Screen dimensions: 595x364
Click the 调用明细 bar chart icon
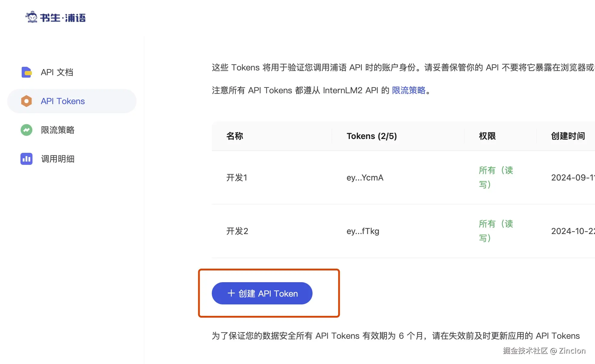[26, 159]
